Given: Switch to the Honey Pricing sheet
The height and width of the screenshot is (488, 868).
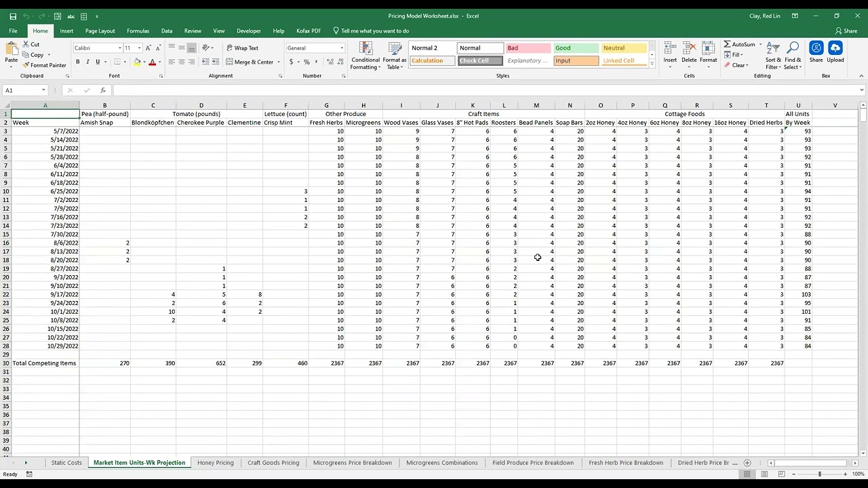Looking at the screenshot, I should pos(215,463).
